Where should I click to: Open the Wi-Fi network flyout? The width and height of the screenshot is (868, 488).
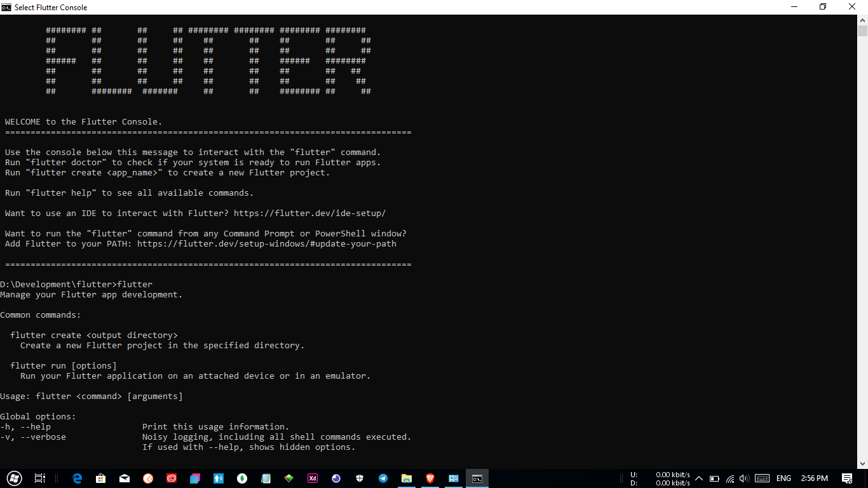pyautogui.click(x=730, y=478)
